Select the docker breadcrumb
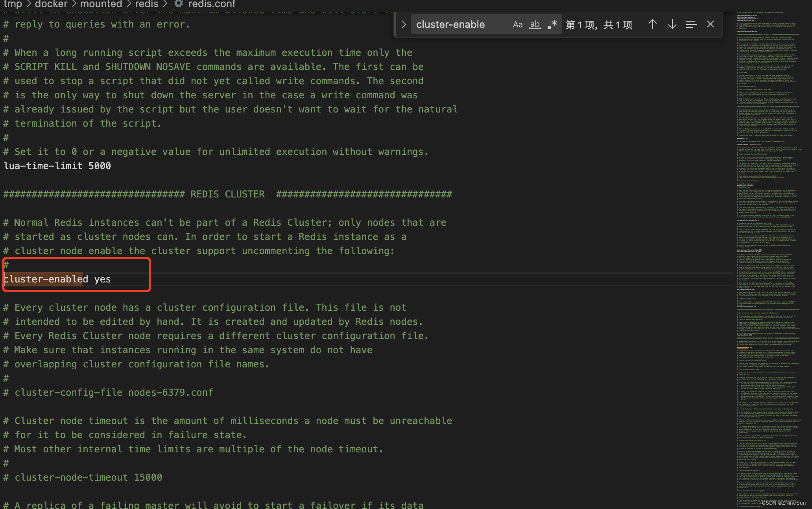 [51, 4]
